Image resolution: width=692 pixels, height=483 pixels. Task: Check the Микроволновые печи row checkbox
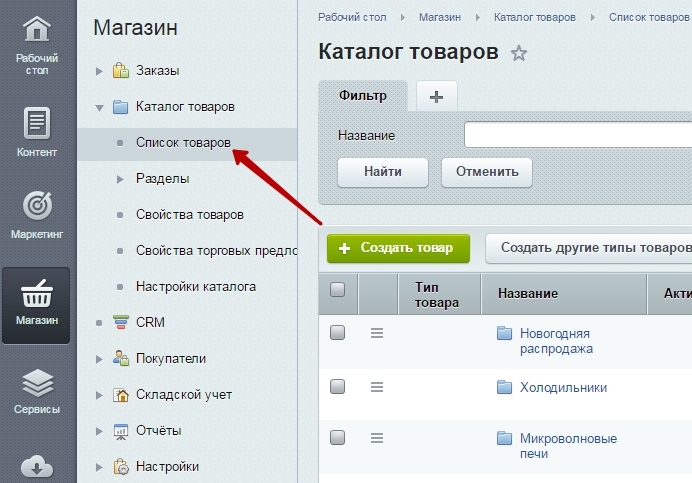[338, 438]
